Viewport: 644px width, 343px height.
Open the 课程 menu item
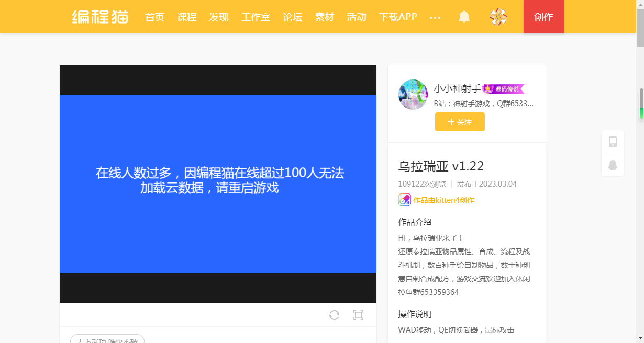pos(187,17)
